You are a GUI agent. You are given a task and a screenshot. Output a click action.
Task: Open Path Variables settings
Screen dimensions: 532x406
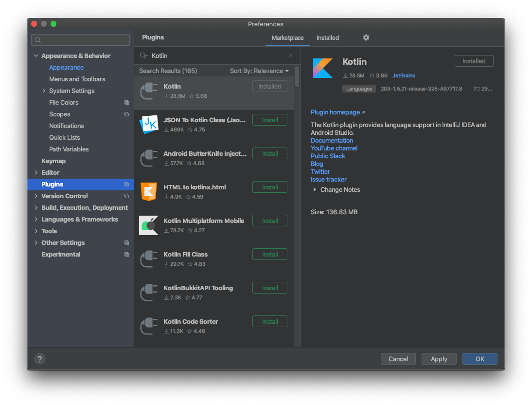(69, 149)
